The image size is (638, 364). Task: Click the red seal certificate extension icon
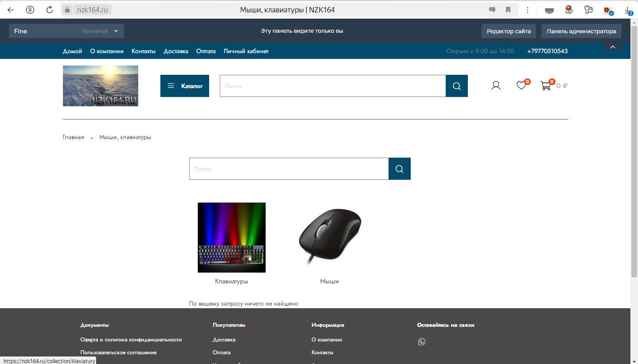[x=608, y=10]
